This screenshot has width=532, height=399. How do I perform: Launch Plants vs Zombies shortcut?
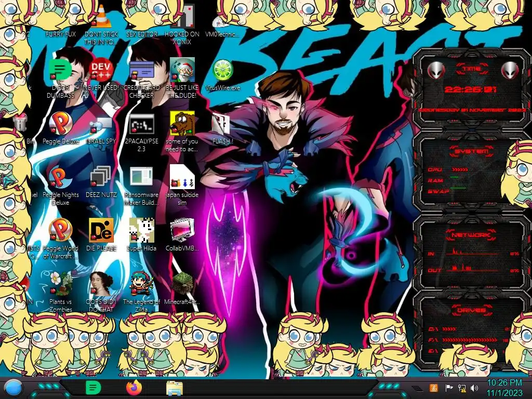(x=60, y=284)
